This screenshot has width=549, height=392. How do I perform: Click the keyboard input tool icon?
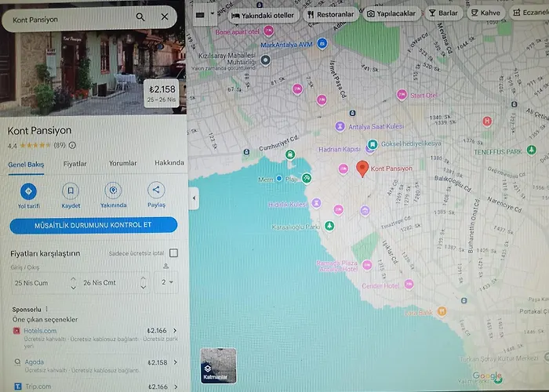point(200,15)
